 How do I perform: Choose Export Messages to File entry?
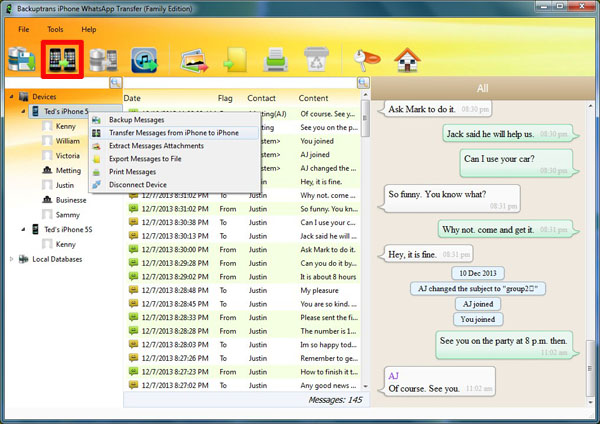(x=174, y=159)
